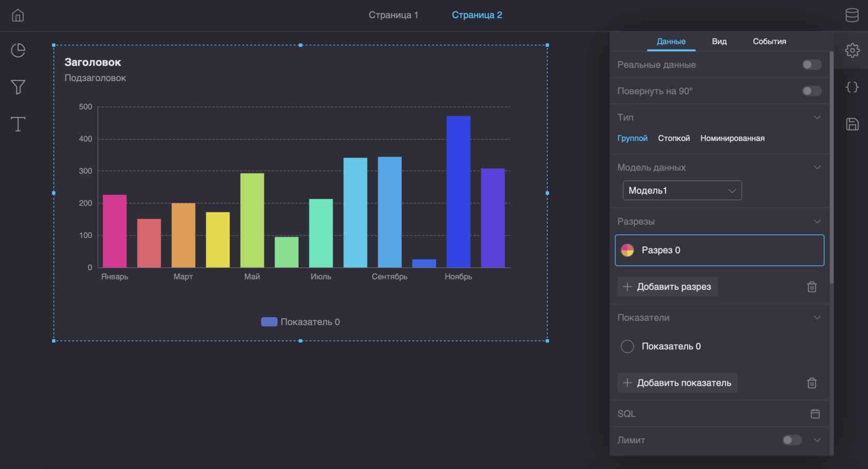This screenshot has height=469, width=868.
Task: Click the SQL row label
Action: point(627,414)
